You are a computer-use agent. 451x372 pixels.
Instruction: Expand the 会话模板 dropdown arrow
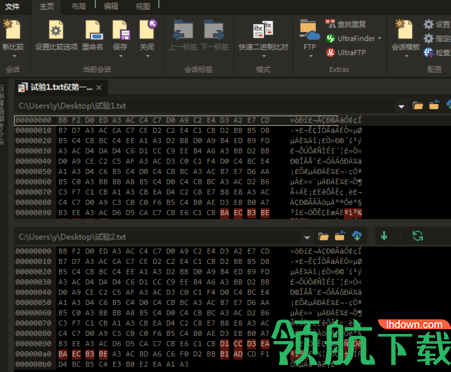click(x=406, y=56)
